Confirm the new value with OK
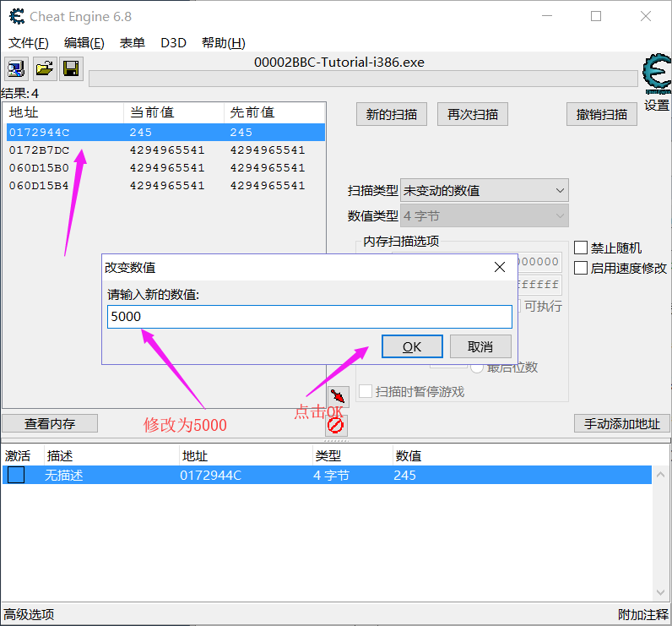 412,346
